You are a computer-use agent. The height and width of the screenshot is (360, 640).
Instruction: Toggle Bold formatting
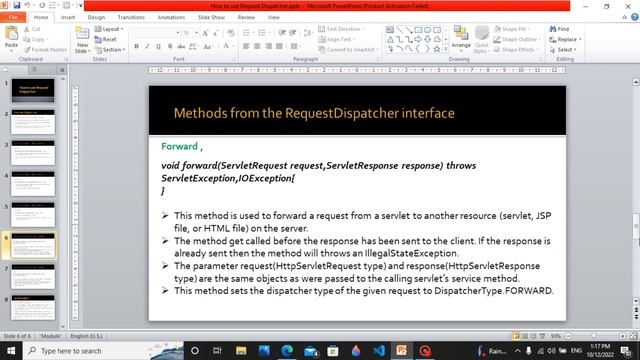point(136,47)
